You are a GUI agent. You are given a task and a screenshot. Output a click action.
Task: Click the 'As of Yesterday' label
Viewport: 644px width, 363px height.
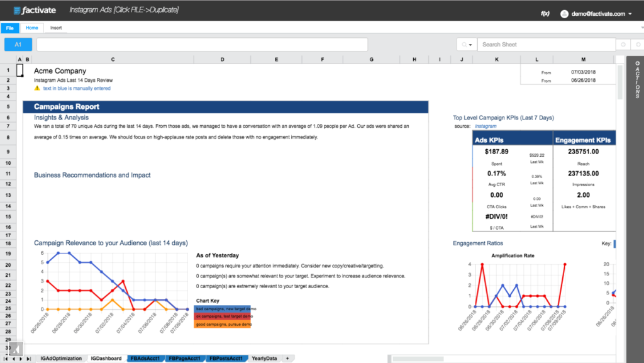tap(217, 255)
